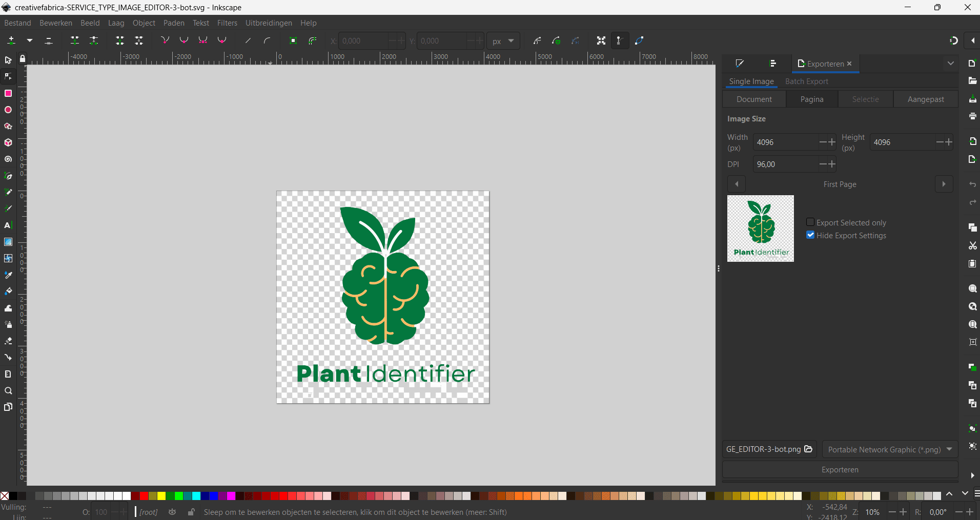980x520 pixels.
Task: Show next page with right arrow
Action: coord(944,184)
